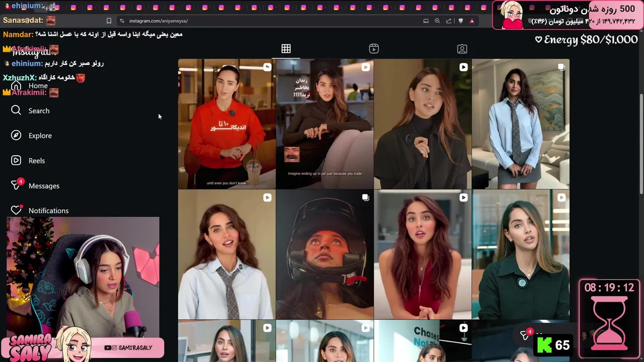Image resolution: width=644 pixels, height=362 pixels.
Task: Click chat username Sanasadat
Action: tap(23, 20)
